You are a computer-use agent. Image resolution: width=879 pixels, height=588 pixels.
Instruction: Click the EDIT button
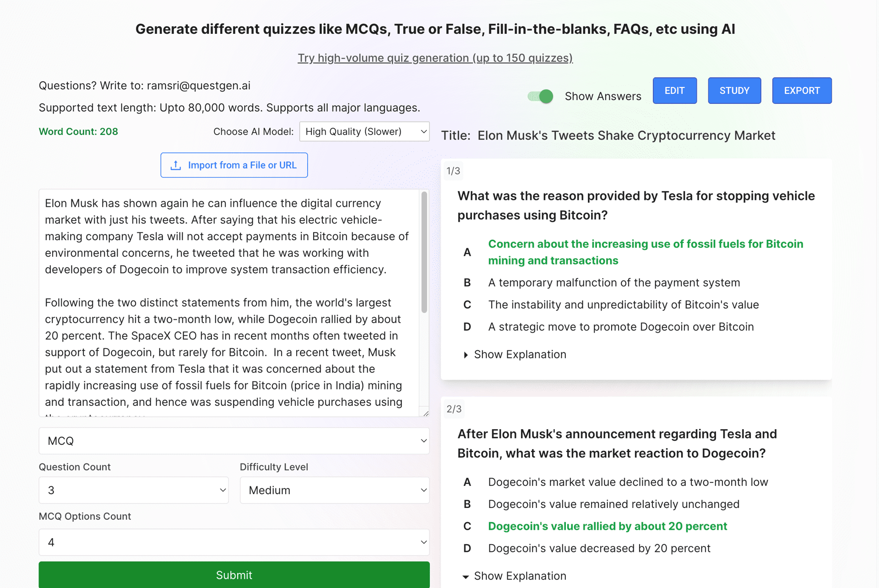pyautogui.click(x=674, y=91)
